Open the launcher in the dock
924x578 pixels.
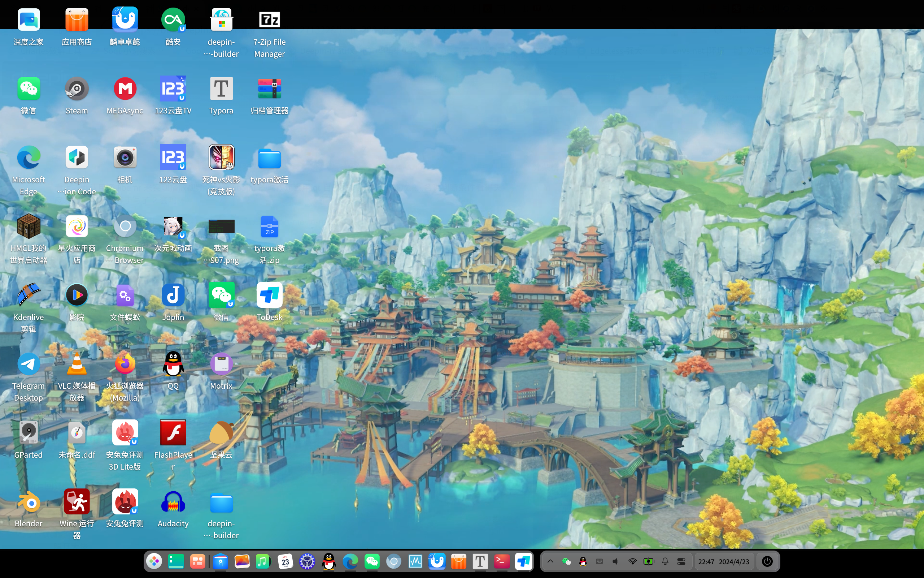click(x=154, y=561)
